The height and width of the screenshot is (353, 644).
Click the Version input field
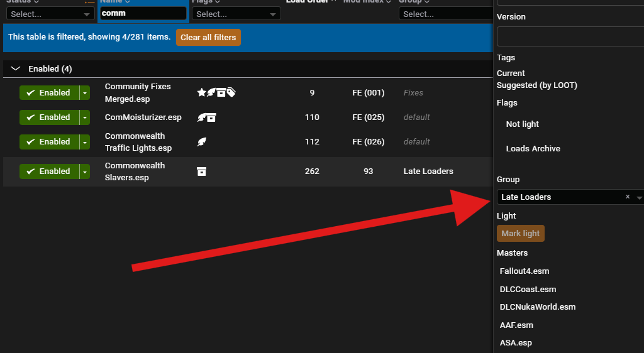click(570, 36)
